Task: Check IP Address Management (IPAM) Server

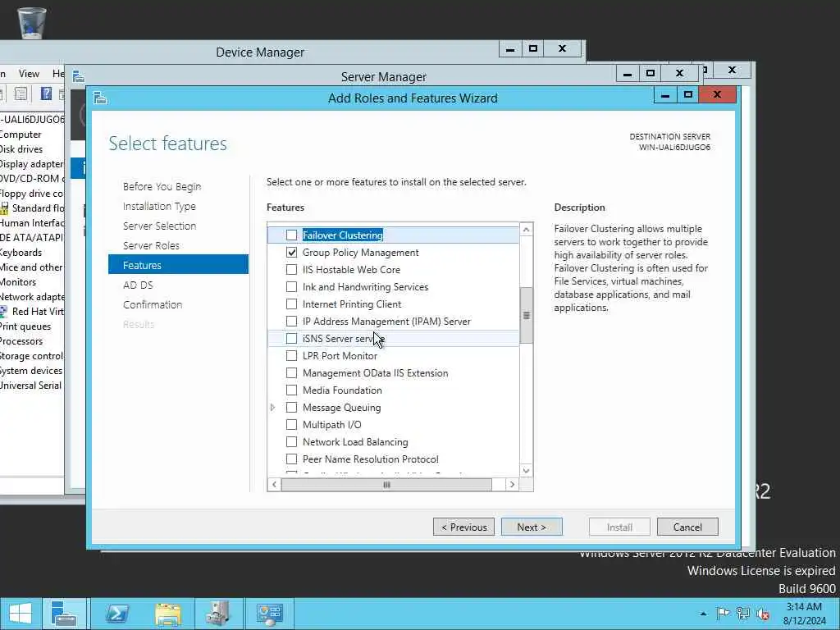Action: click(x=291, y=322)
